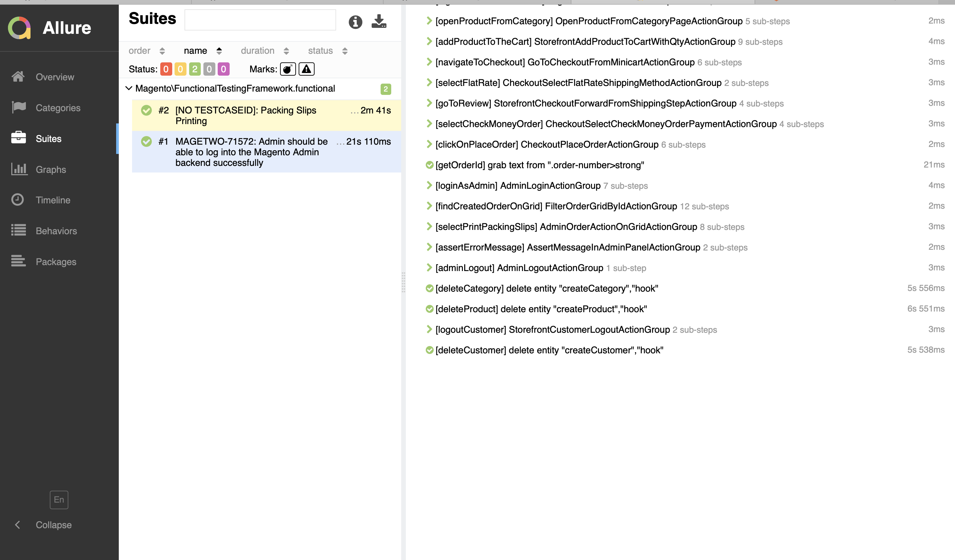Expand the adminLogout step
The image size is (955, 560).
429,267
